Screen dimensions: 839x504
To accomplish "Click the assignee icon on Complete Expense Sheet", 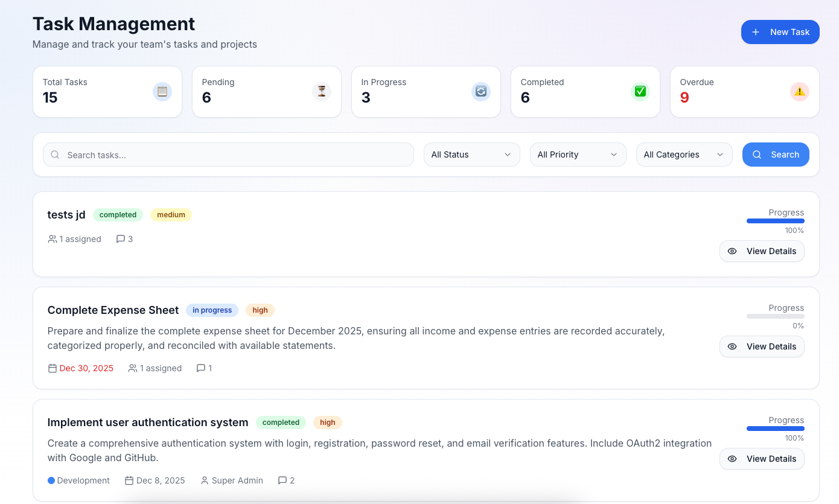I will [x=132, y=368].
